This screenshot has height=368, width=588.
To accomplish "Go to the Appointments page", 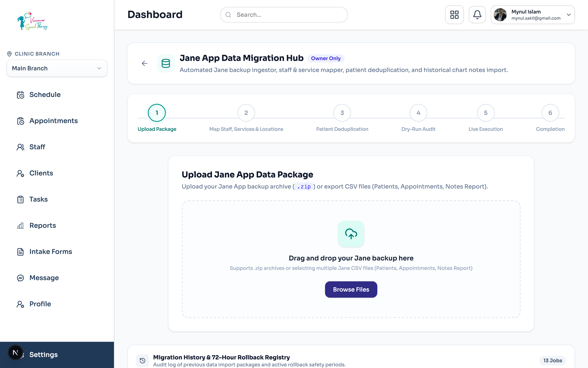I will click(x=53, y=121).
